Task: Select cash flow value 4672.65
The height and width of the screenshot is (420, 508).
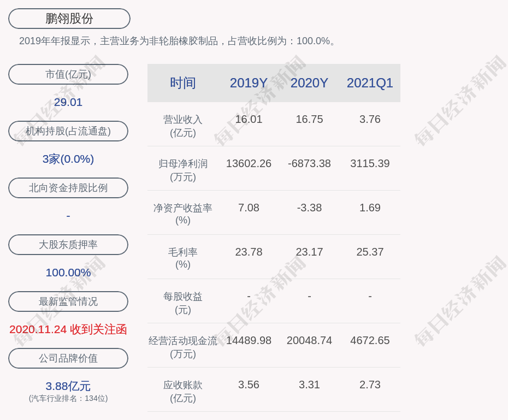Action: point(370,340)
